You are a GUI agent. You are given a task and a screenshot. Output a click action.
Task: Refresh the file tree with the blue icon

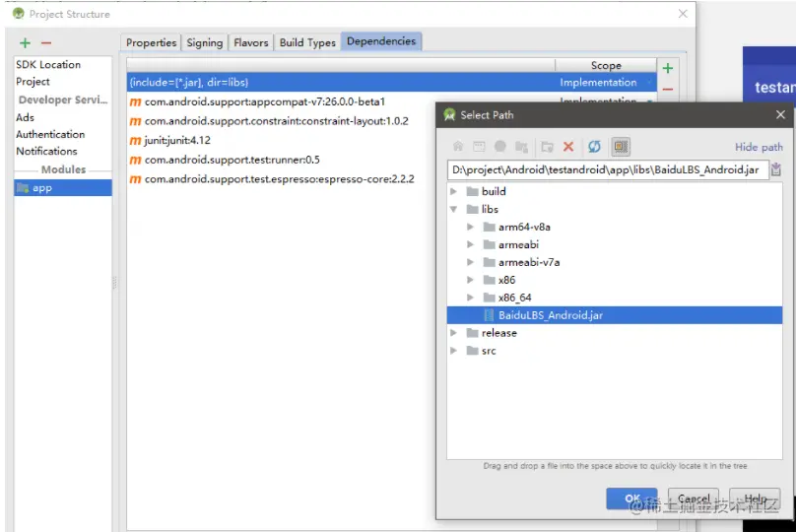(x=594, y=147)
